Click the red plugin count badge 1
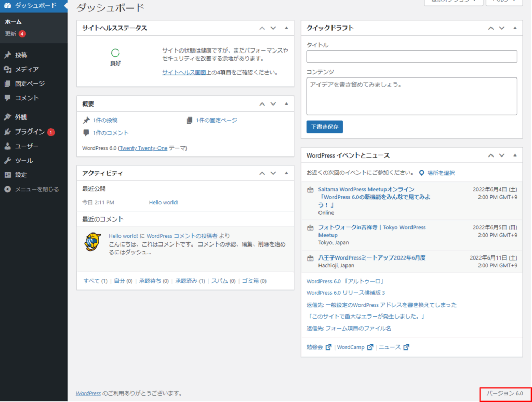Screen dimensions: 532x402 coord(51,132)
